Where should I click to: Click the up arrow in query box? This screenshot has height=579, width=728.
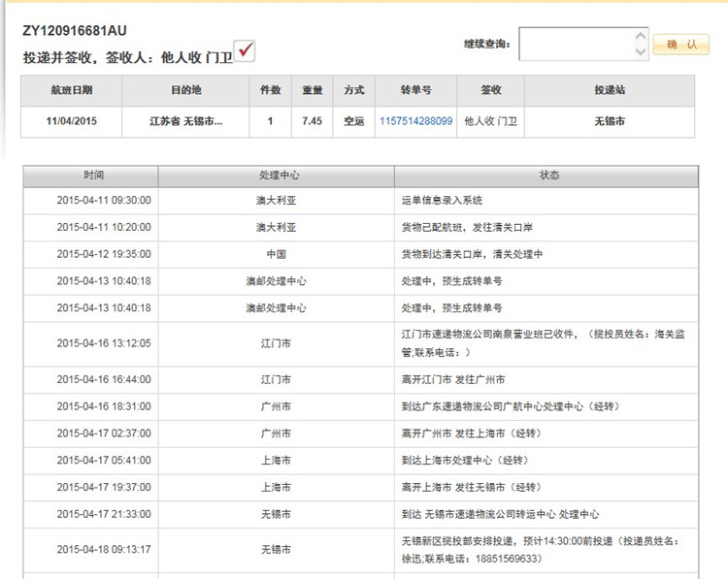[640, 35]
